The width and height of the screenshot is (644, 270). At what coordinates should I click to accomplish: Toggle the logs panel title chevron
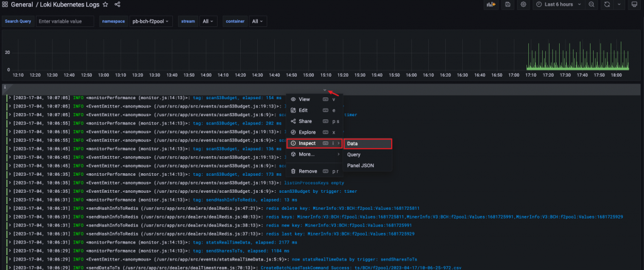tap(325, 89)
